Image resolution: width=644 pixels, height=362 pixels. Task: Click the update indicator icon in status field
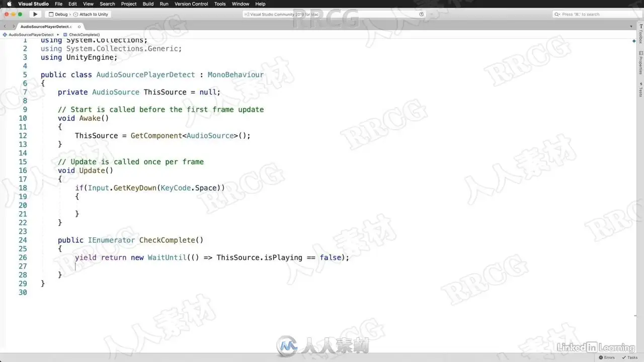pos(422,14)
